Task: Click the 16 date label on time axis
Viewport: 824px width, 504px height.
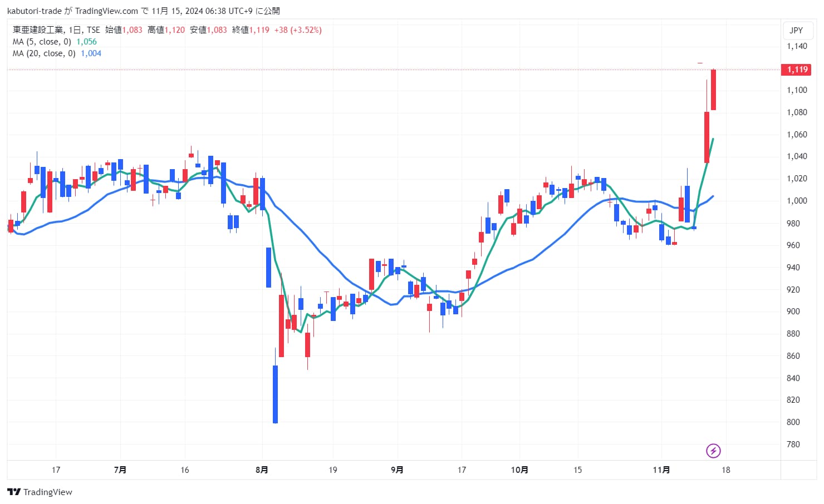Action: [x=185, y=470]
